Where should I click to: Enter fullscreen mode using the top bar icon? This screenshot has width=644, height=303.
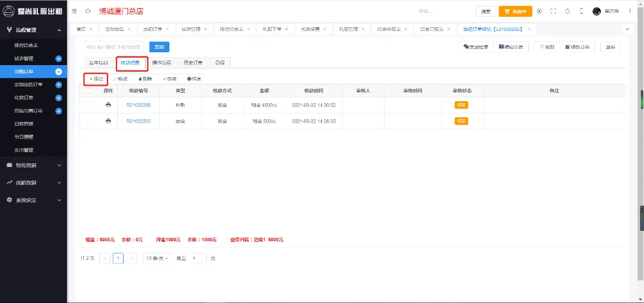pos(553,12)
